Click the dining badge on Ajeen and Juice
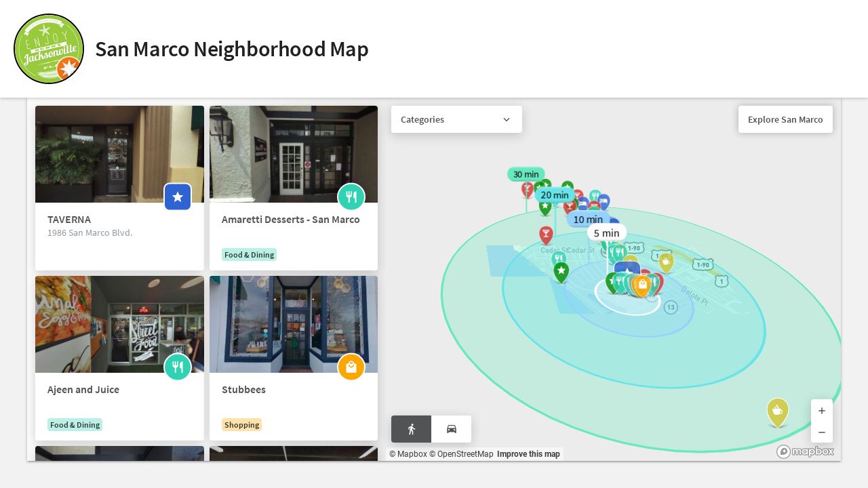Viewport: 868px width, 488px height. click(178, 367)
